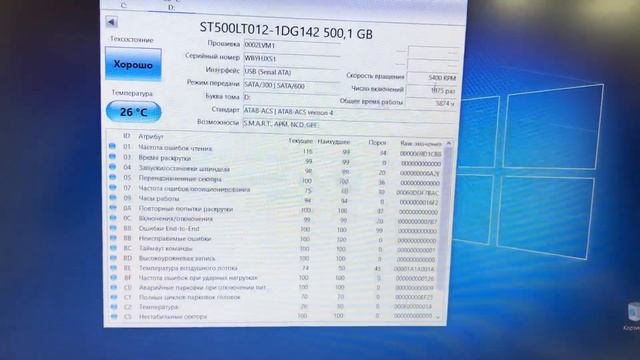The height and width of the screenshot is (360, 640).
Task: Click the ID column header
Action: (x=127, y=136)
